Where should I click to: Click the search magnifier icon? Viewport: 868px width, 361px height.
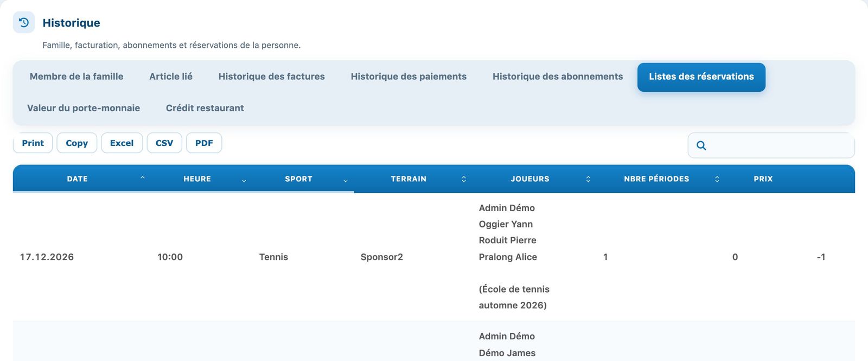pyautogui.click(x=701, y=145)
